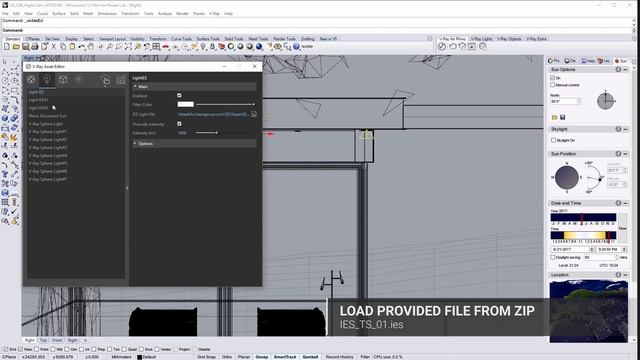The image size is (640, 360).
Task: Toggle the Override Intensity checkbox
Action: coord(179,124)
